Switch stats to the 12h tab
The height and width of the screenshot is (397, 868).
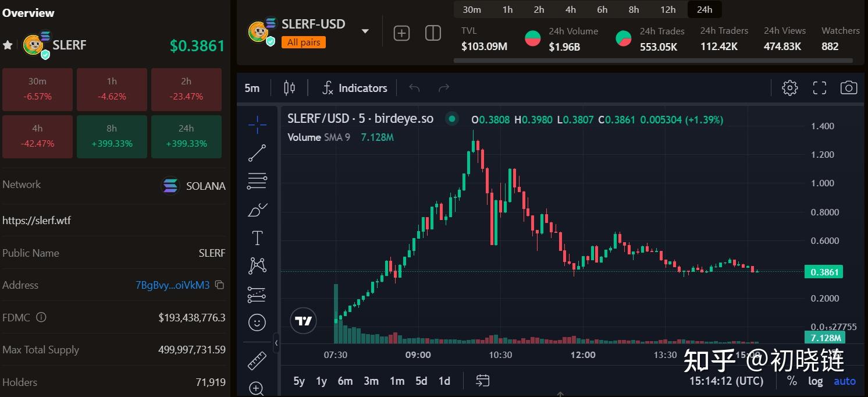click(x=668, y=9)
